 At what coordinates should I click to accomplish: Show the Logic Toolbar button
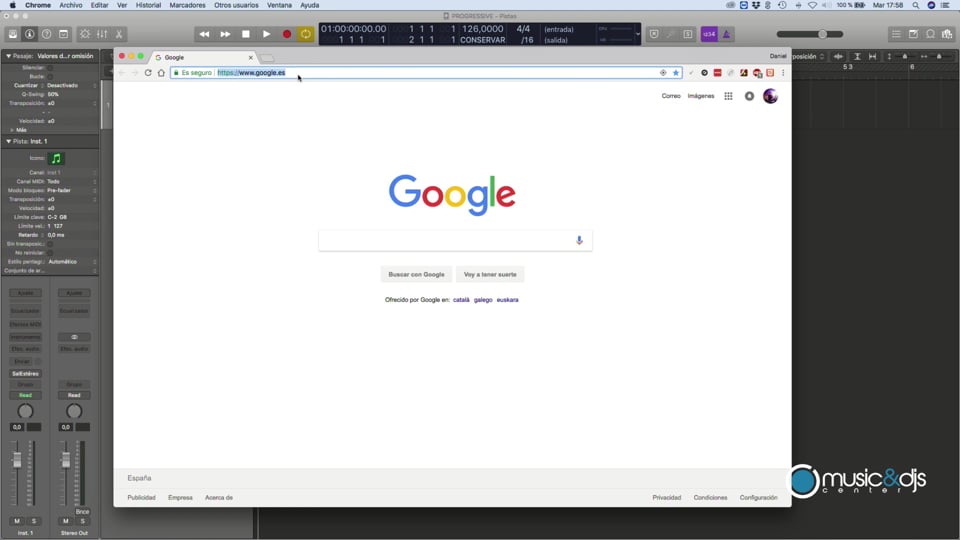pos(64,34)
